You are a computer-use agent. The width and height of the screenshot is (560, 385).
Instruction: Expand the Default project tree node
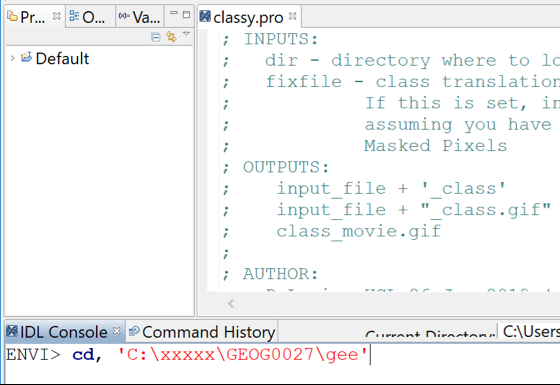[12, 58]
